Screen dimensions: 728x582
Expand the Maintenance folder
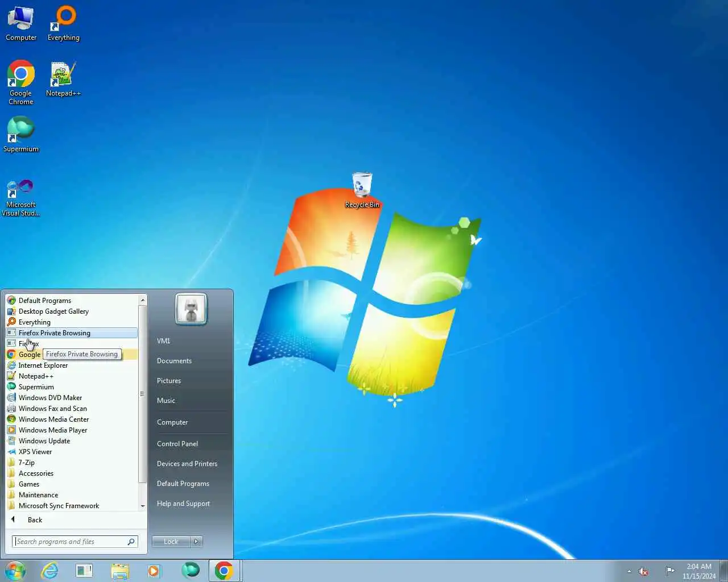(x=72, y=495)
